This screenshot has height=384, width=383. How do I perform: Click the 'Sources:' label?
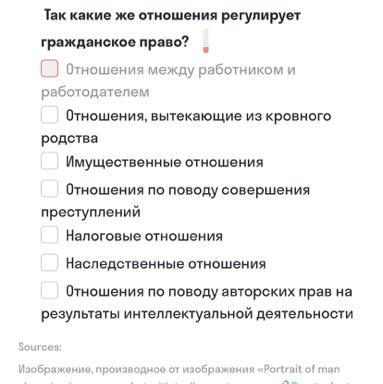coord(40,347)
